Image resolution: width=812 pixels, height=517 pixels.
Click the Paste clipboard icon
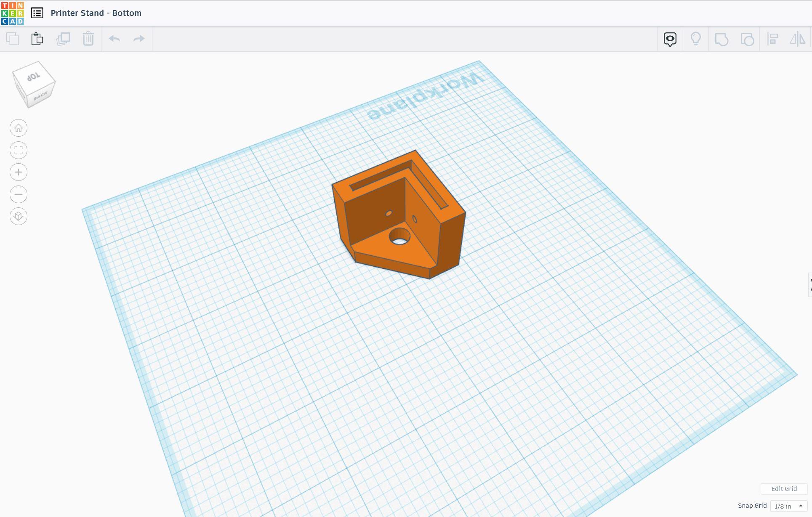[37, 39]
